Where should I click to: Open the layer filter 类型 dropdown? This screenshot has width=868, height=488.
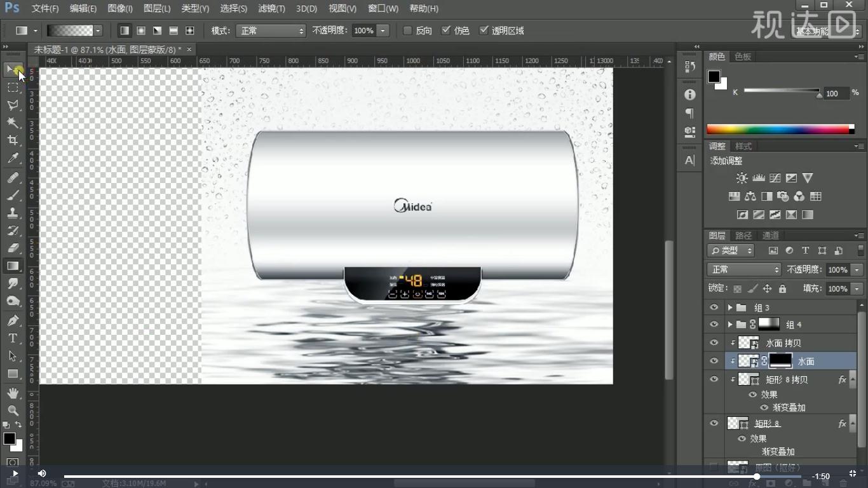731,251
